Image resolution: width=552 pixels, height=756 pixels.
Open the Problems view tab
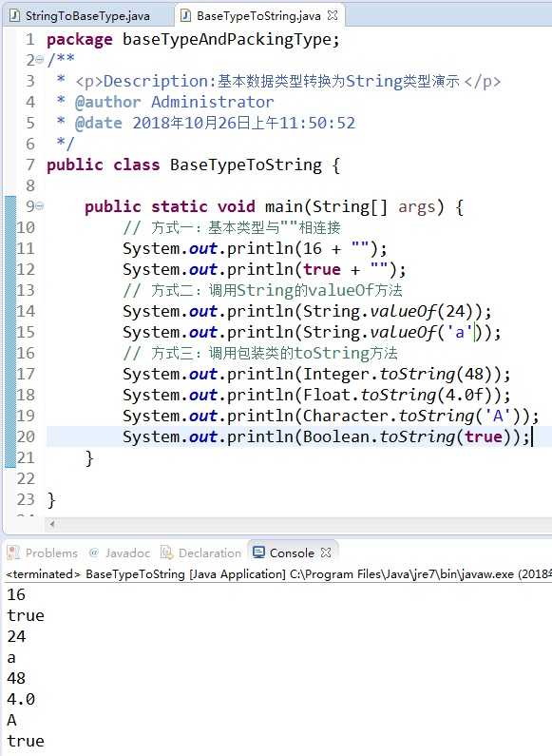click(x=51, y=553)
